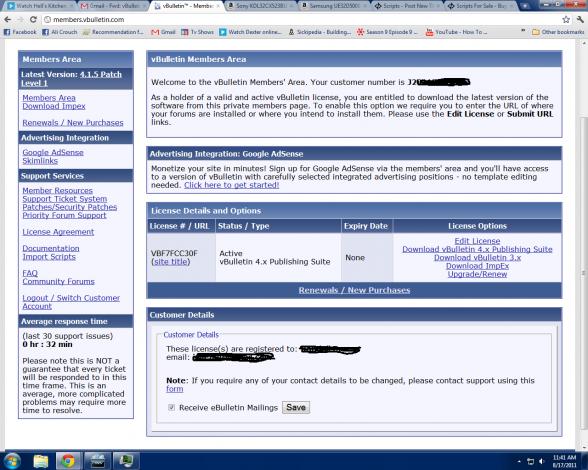Click the volume icon in system tray

point(542,461)
